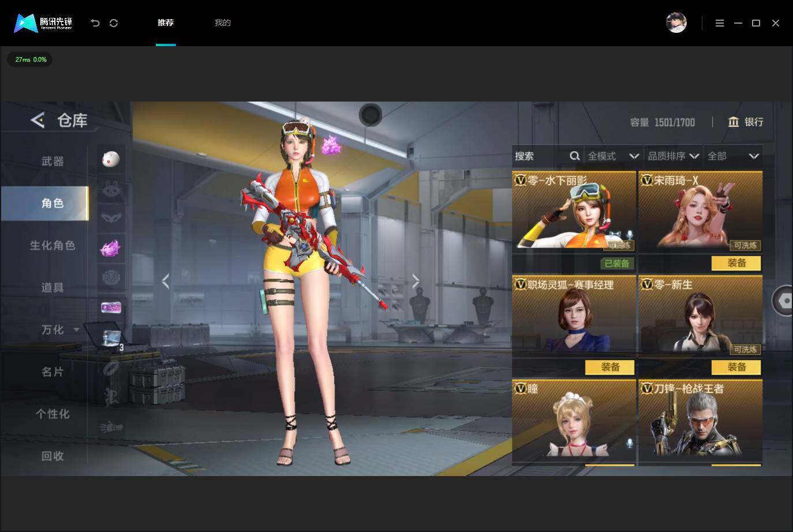Equip the 宋雨琦-X character
Viewport: 793px width, 532px height.
click(736, 263)
